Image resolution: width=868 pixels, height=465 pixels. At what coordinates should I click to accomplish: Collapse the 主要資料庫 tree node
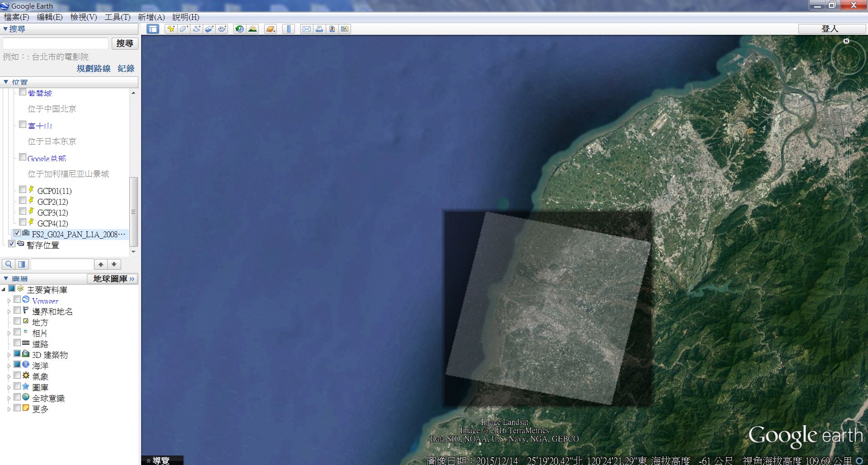tap(4, 290)
